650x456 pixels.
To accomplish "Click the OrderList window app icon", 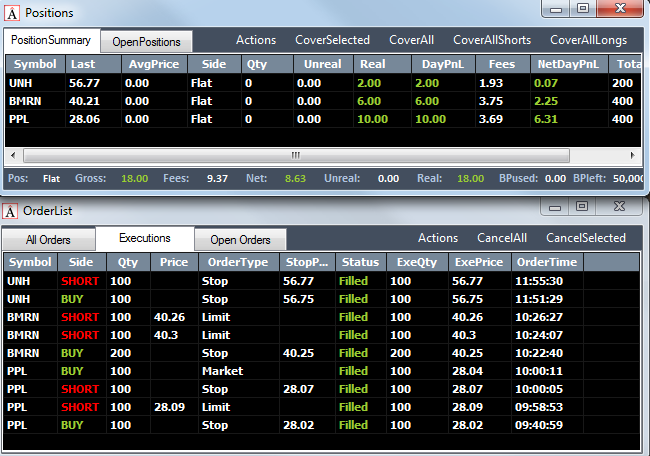I will (10, 211).
